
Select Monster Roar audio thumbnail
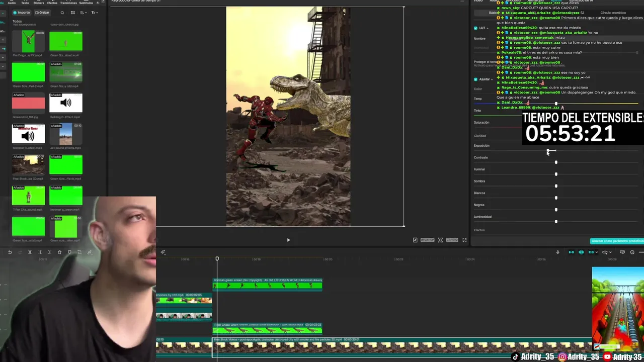28,134
